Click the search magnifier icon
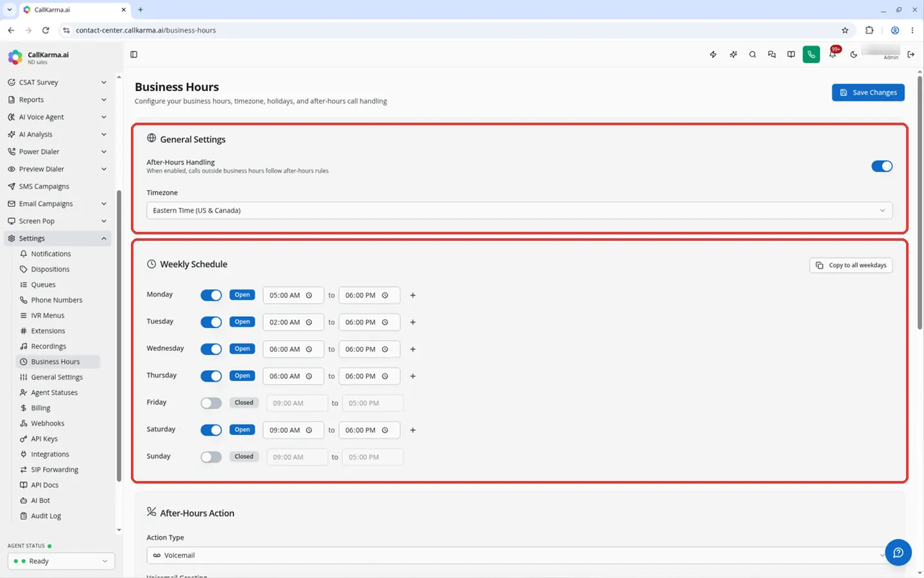The height and width of the screenshot is (578, 924). click(x=752, y=55)
